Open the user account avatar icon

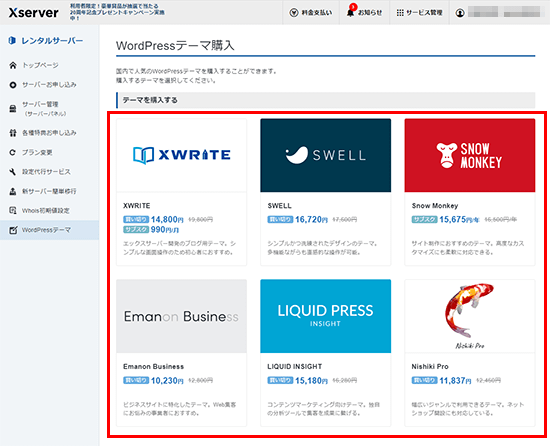[x=460, y=13]
